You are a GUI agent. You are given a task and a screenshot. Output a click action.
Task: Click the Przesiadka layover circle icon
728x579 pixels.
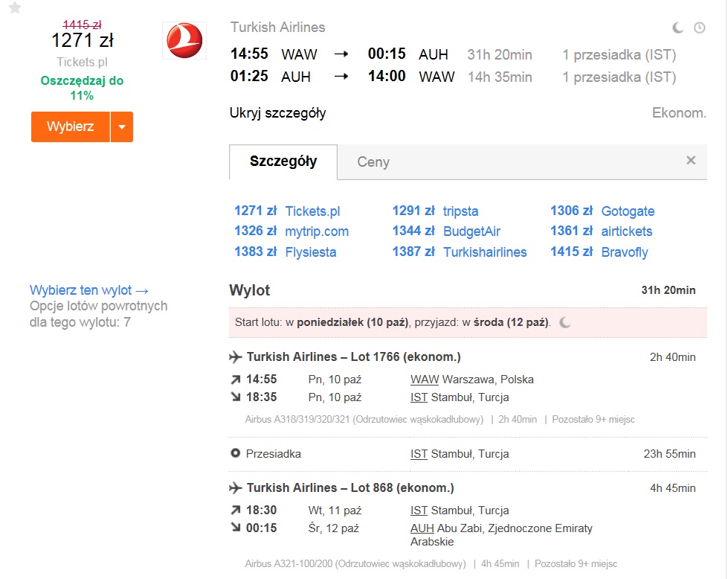236,453
